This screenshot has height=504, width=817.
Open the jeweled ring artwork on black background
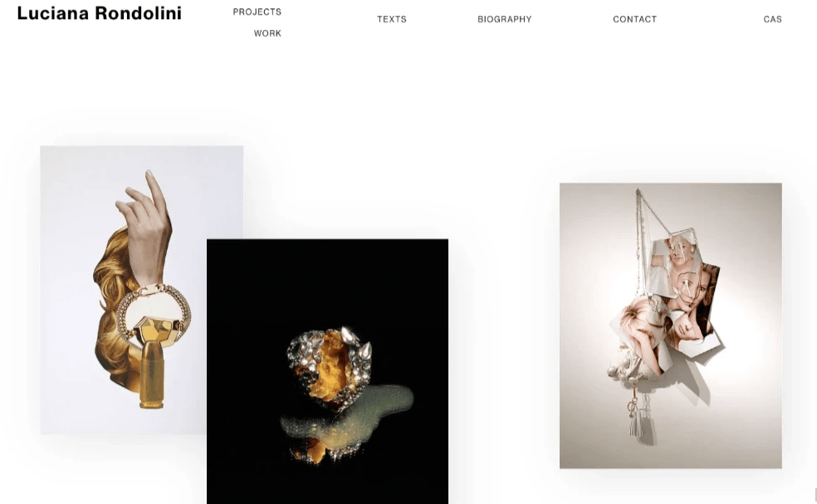click(327, 371)
